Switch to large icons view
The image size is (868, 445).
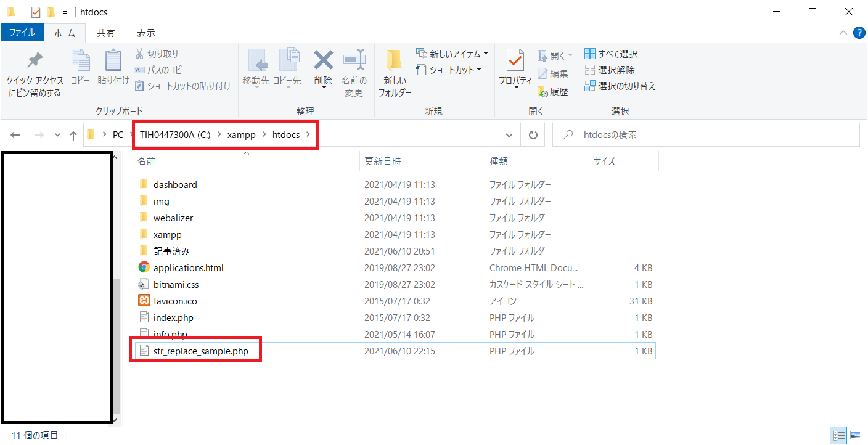[x=856, y=435]
